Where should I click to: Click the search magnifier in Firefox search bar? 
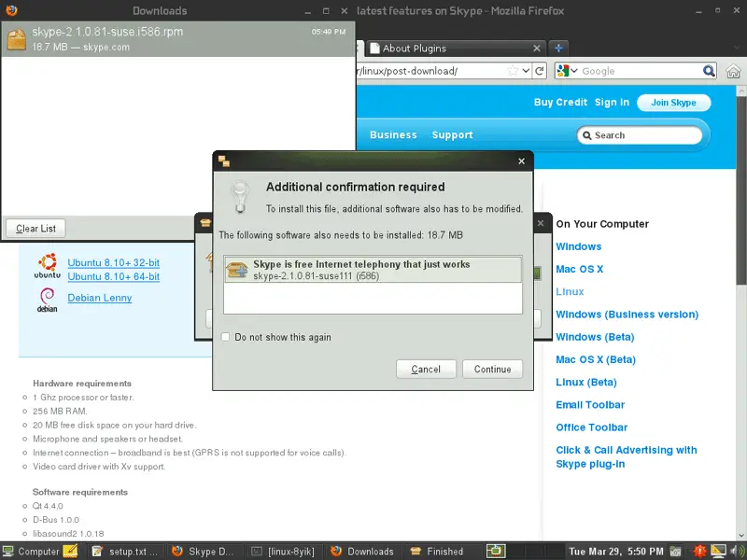pyautogui.click(x=709, y=71)
